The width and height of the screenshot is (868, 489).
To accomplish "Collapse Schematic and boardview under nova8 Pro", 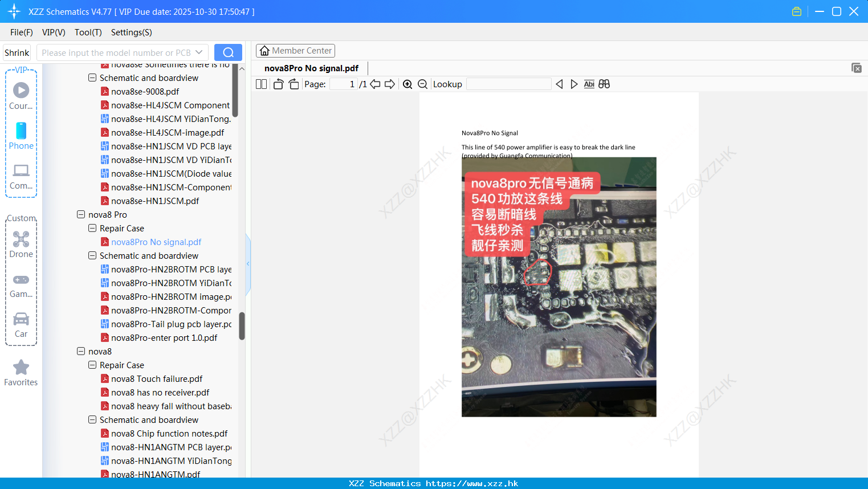I will [x=92, y=255].
